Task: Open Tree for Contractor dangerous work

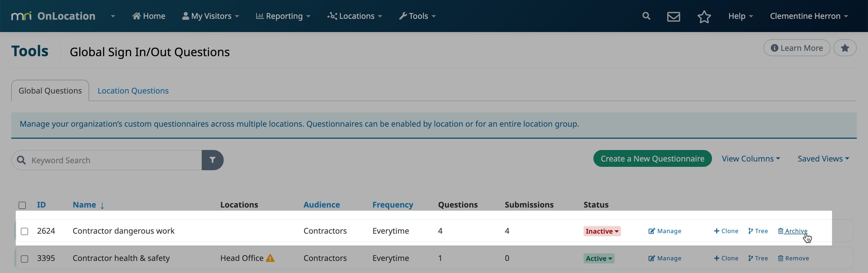Action: (758, 231)
